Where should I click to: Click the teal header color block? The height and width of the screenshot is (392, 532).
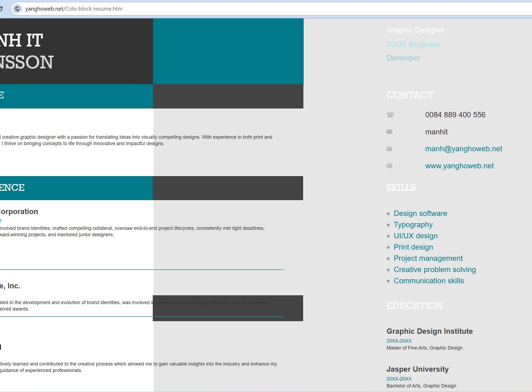(228, 51)
